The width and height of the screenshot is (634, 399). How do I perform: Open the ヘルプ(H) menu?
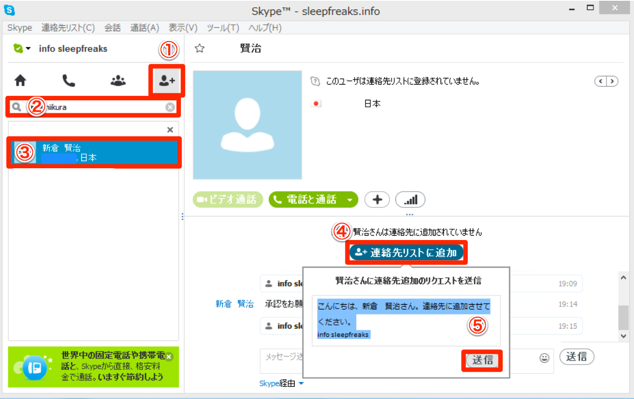265,27
